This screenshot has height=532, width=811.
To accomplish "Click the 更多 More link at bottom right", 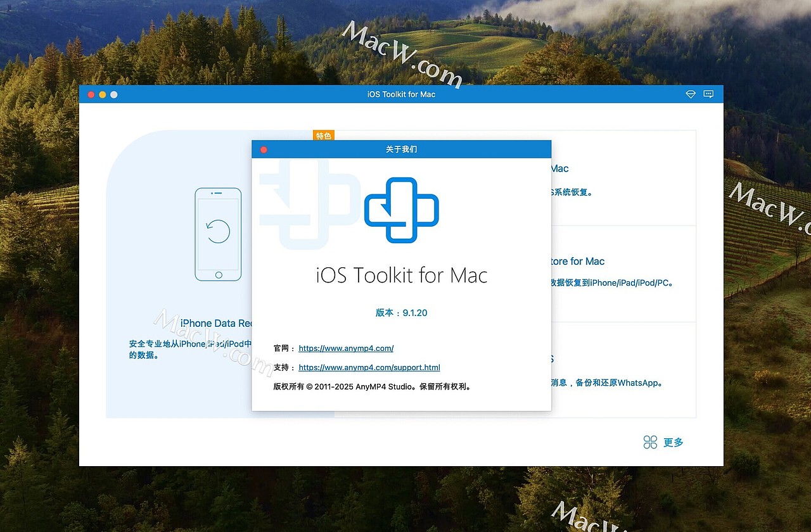I will pos(674,442).
